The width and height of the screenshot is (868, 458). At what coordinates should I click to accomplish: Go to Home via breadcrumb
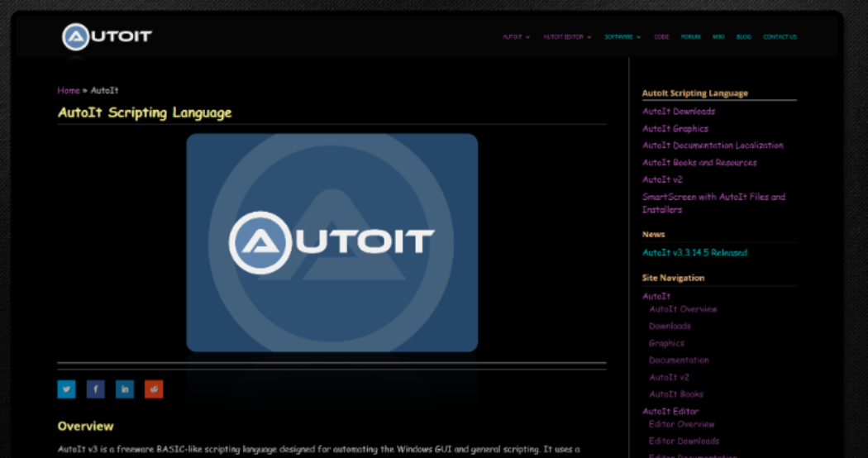69,90
